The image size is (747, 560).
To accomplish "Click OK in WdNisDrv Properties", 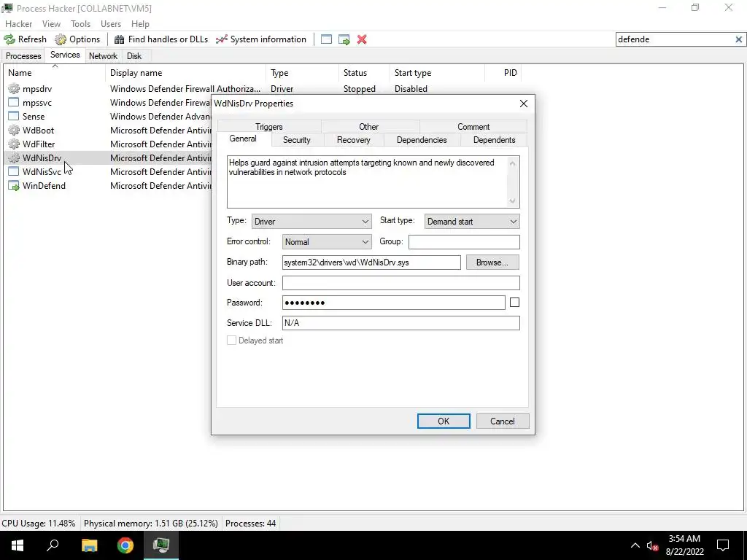I will [444, 421].
